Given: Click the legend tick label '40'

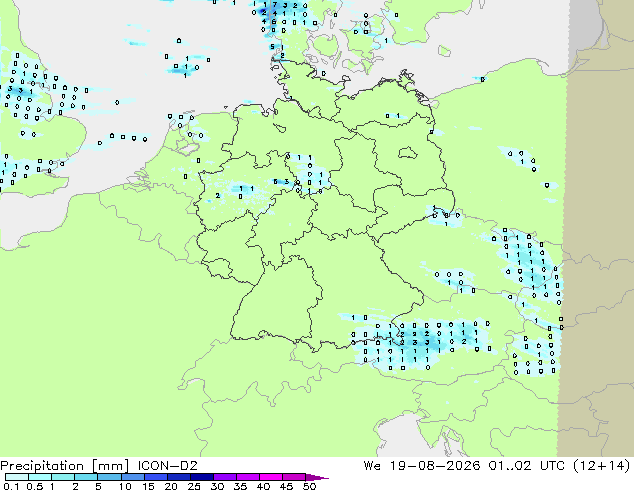Looking at the screenshot, I should (263, 486).
